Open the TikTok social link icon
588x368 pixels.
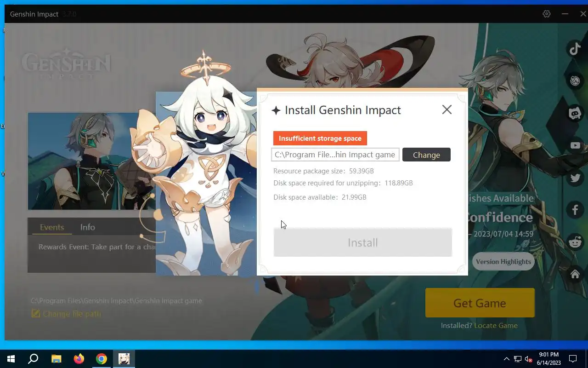575,49
